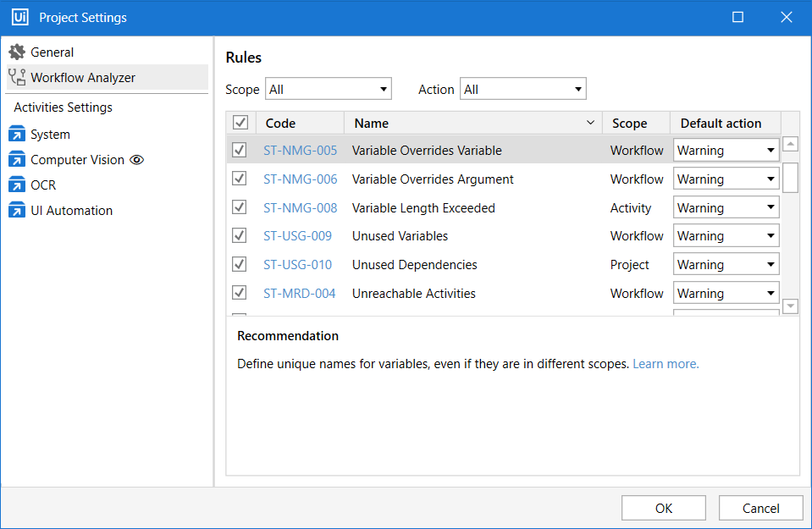Uncheck the select-all rules header checkbox
This screenshot has height=529, width=812.
tap(240, 124)
